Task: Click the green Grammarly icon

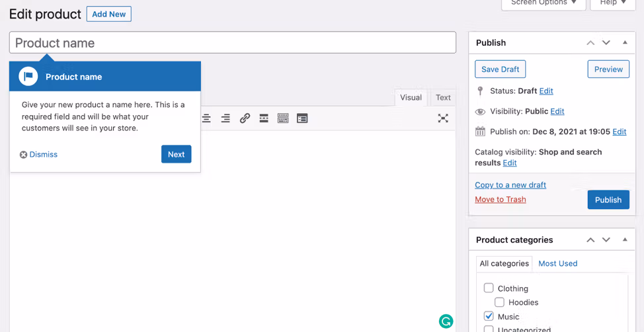Action: click(x=446, y=321)
